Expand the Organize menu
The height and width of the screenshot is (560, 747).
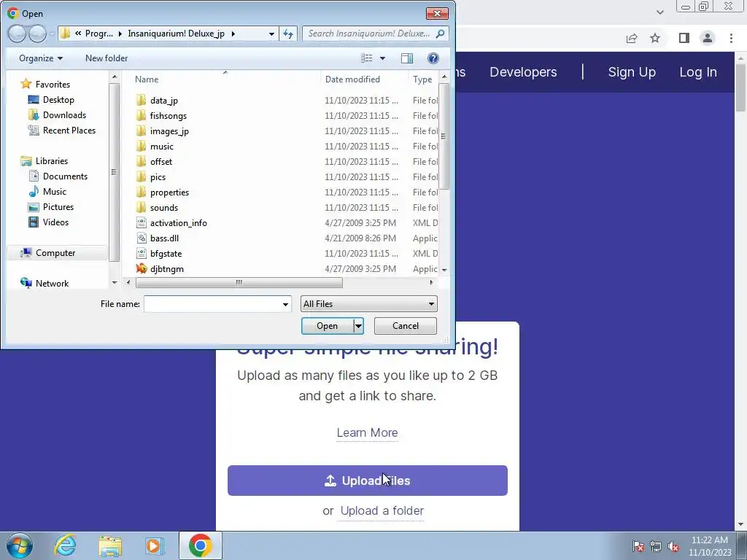(41, 58)
